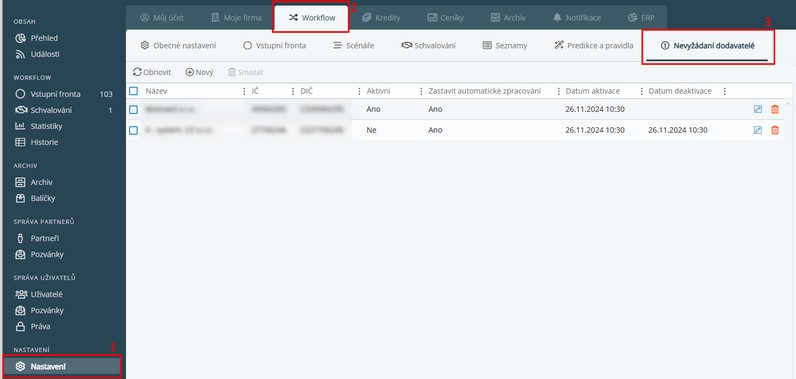Open the Datum deaktivace column options menu
This screenshot has height=379, width=796.
pos(724,91)
